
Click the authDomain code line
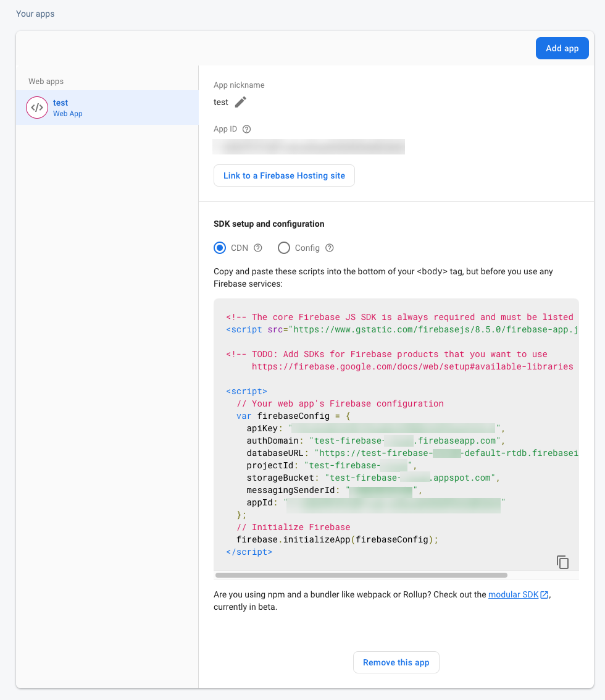(x=376, y=441)
